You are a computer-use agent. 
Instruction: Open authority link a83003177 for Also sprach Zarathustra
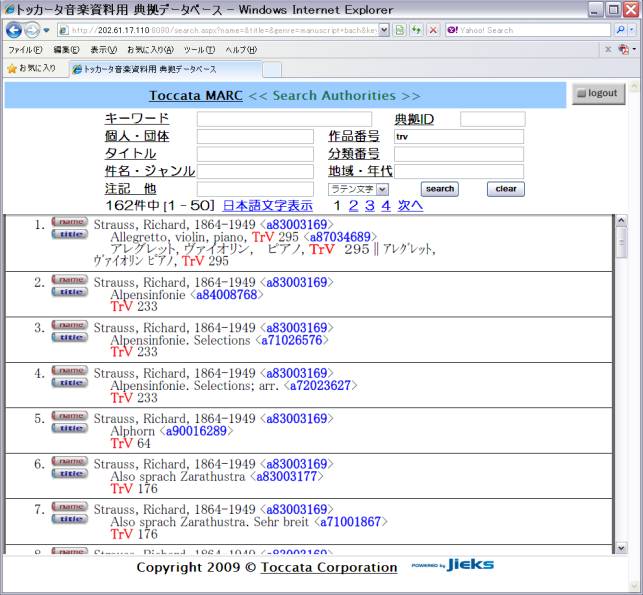click(287, 476)
